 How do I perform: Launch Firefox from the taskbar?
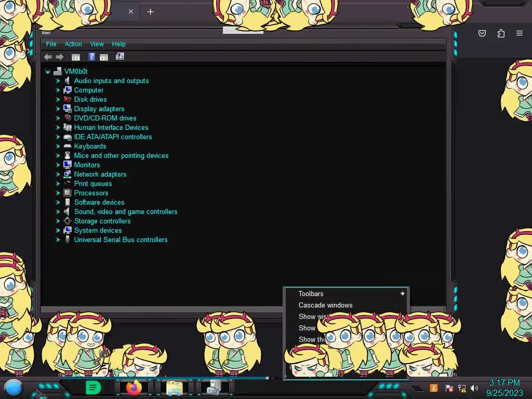click(134, 388)
